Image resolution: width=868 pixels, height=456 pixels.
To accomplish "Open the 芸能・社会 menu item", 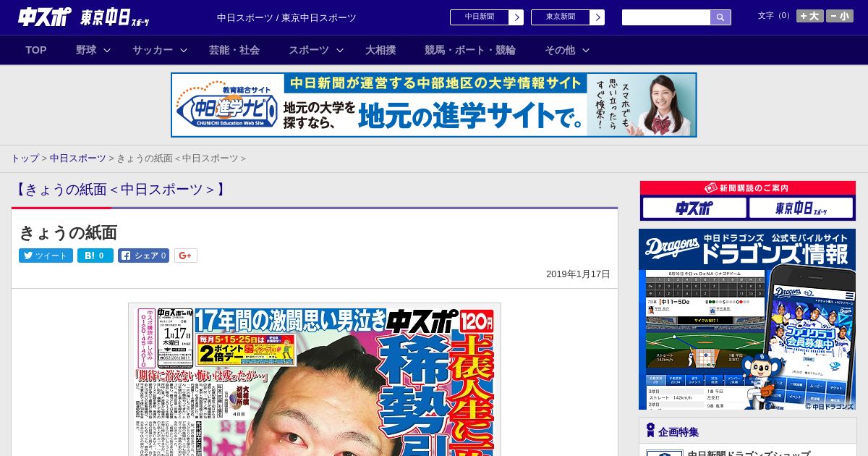I will [234, 50].
